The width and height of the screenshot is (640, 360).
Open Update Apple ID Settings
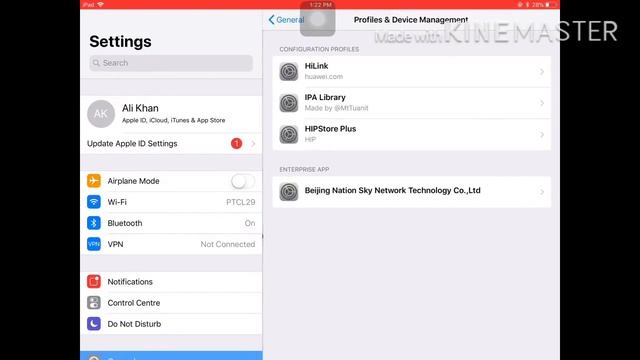[171, 144]
